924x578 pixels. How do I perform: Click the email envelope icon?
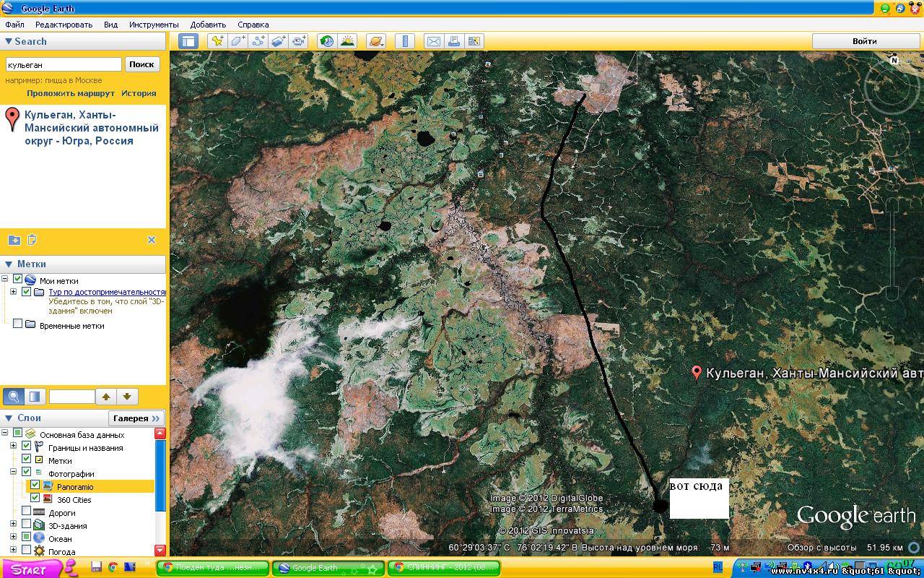433,41
